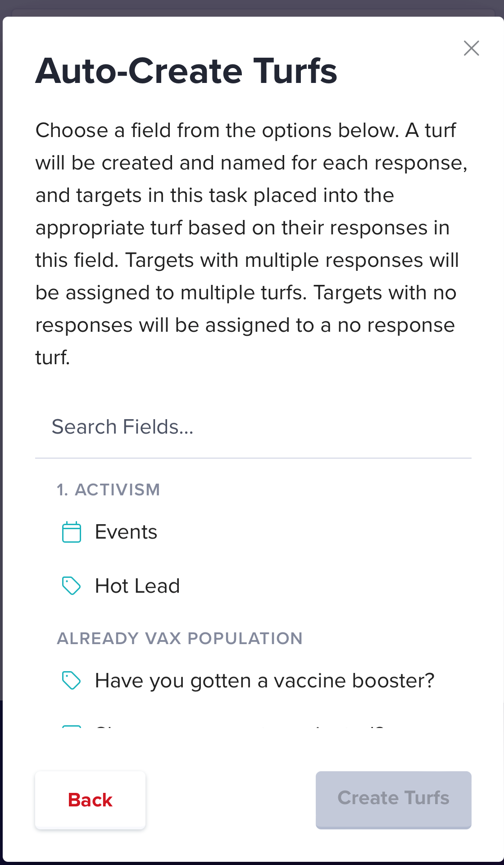Click the partially hidden icon below booster
Image resolution: width=504 pixels, height=865 pixels.
point(71,727)
